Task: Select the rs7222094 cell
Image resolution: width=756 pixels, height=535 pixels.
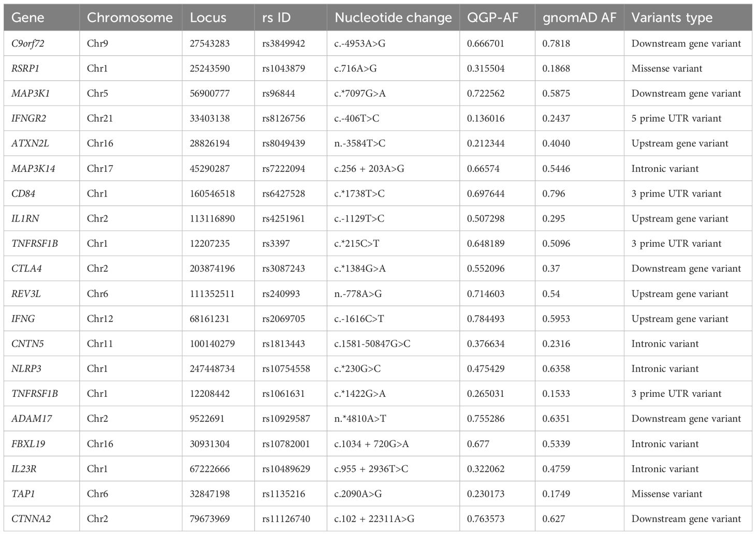Action: coord(283,169)
